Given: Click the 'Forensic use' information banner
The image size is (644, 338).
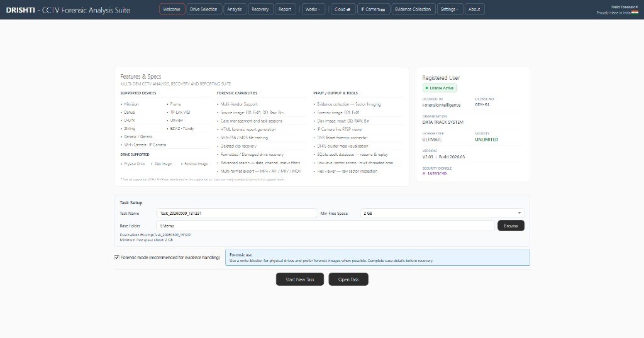Looking at the screenshot, I should pos(377,257).
